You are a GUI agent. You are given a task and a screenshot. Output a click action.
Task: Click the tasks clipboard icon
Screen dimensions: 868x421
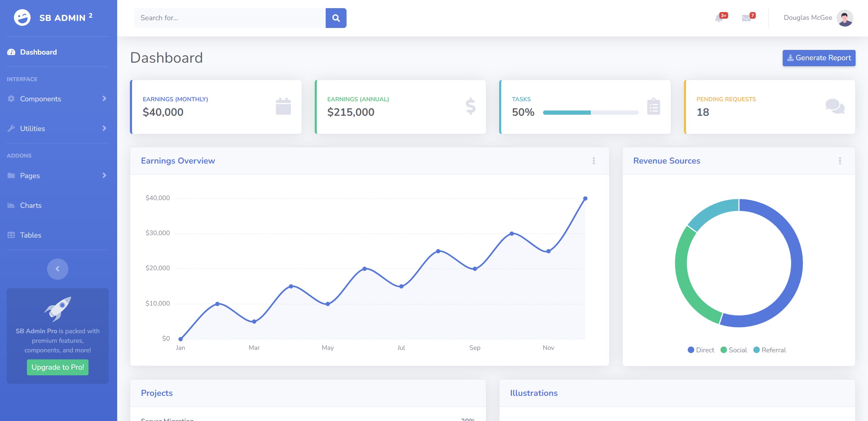pos(653,107)
